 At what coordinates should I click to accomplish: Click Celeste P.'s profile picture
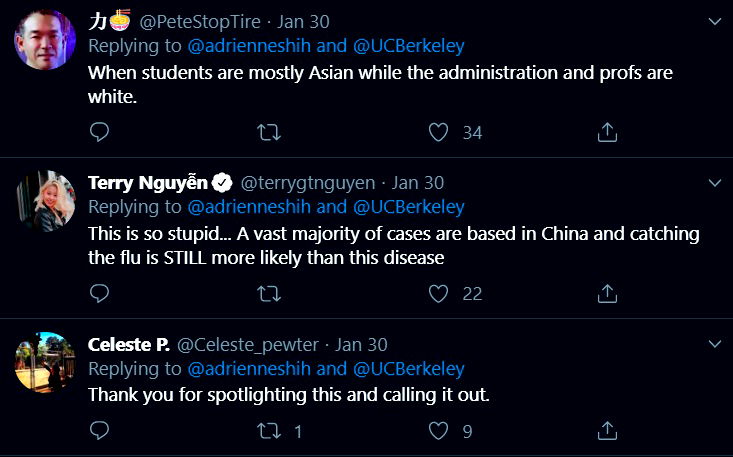click(45, 362)
